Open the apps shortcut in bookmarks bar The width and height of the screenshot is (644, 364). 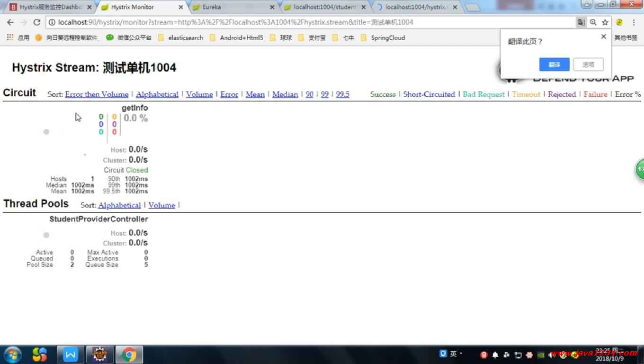point(18,37)
